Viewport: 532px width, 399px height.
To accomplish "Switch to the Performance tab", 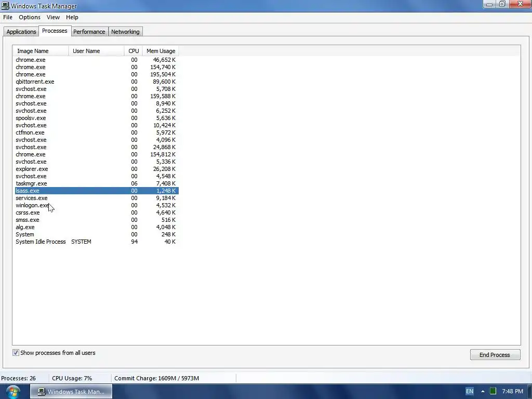I will tap(89, 32).
